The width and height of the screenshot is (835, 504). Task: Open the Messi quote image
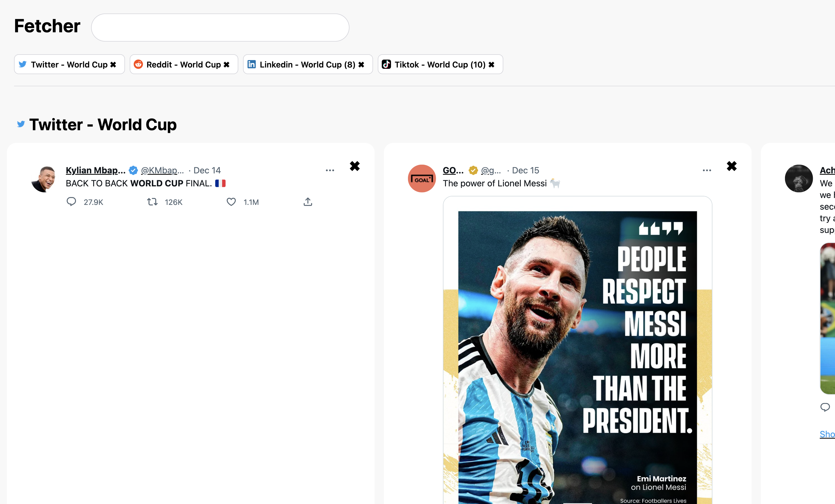point(577,350)
